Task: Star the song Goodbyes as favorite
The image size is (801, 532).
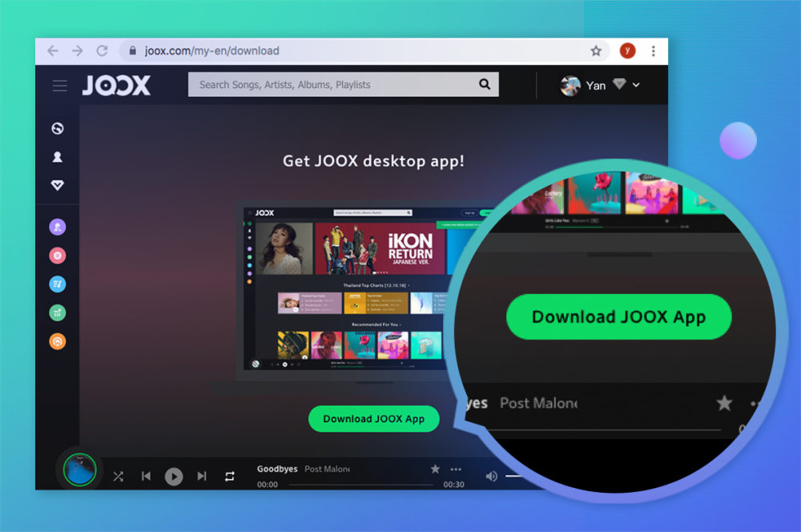Action: click(435, 469)
